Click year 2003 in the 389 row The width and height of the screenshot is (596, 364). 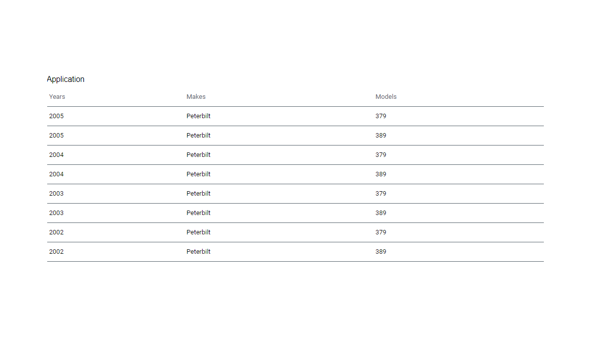[57, 213]
